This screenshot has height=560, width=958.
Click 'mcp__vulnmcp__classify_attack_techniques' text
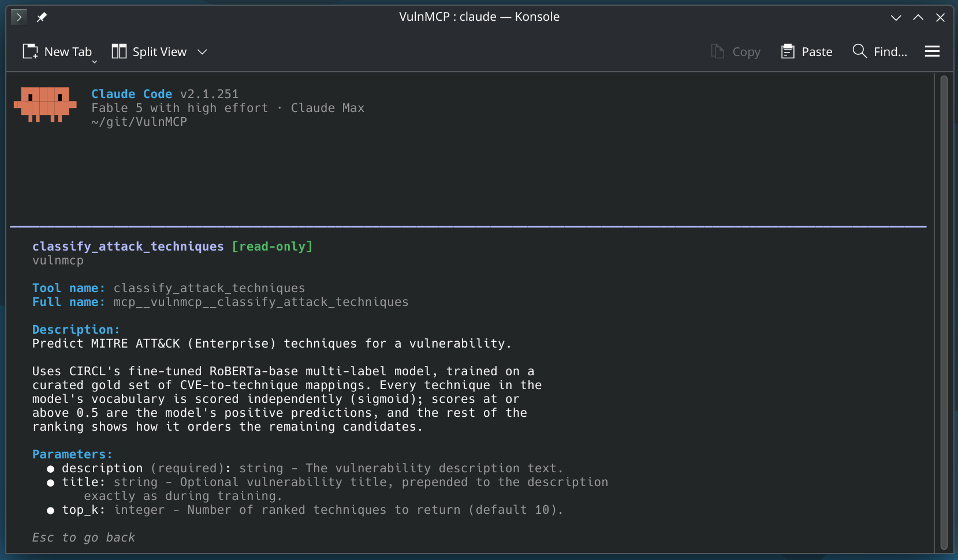(x=261, y=302)
